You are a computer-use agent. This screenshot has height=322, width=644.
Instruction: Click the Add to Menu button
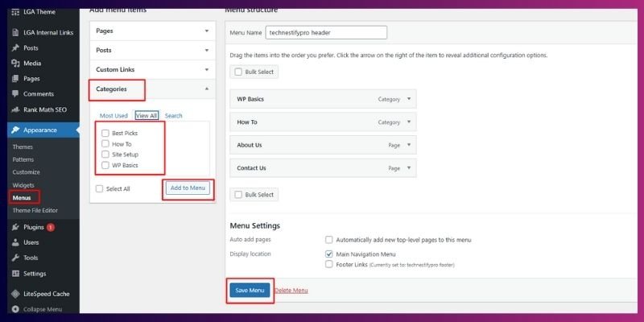[x=188, y=188]
